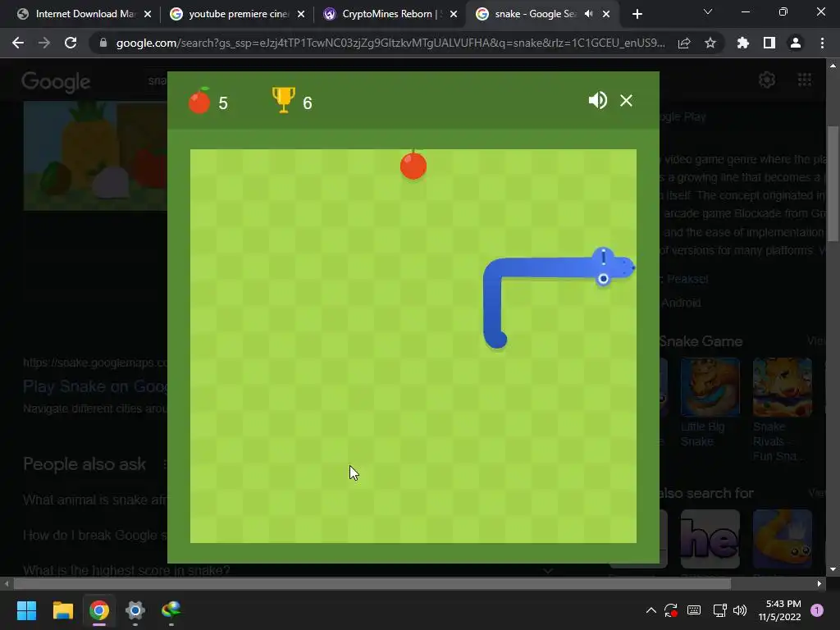The height and width of the screenshot is (630, 840).
Task: Expand 'How do I break Google' question
Action: click(x=95, y=535)
